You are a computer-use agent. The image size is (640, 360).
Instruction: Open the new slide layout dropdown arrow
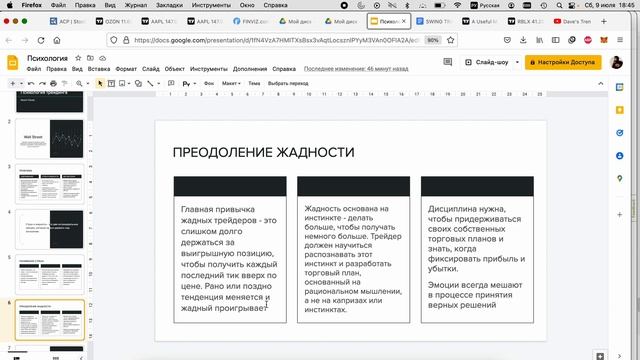coord(21,83)
